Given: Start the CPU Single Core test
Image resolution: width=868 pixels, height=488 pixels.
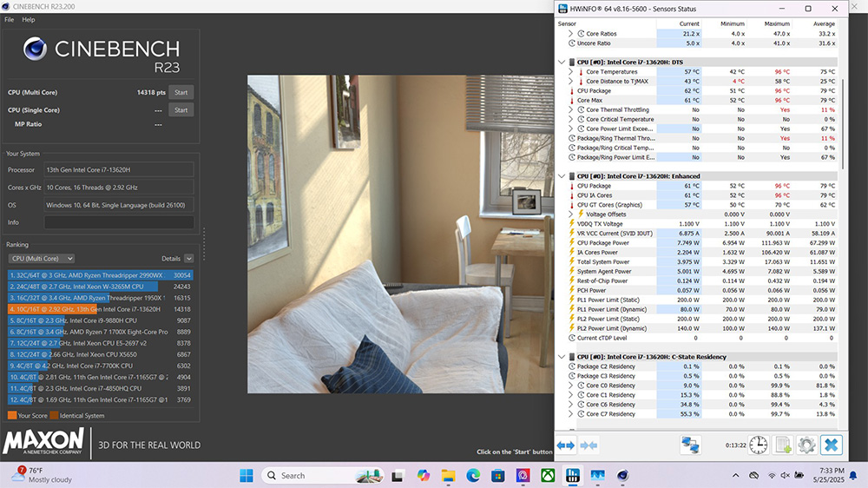Looking at the screenshot, I should pos(181,110).
